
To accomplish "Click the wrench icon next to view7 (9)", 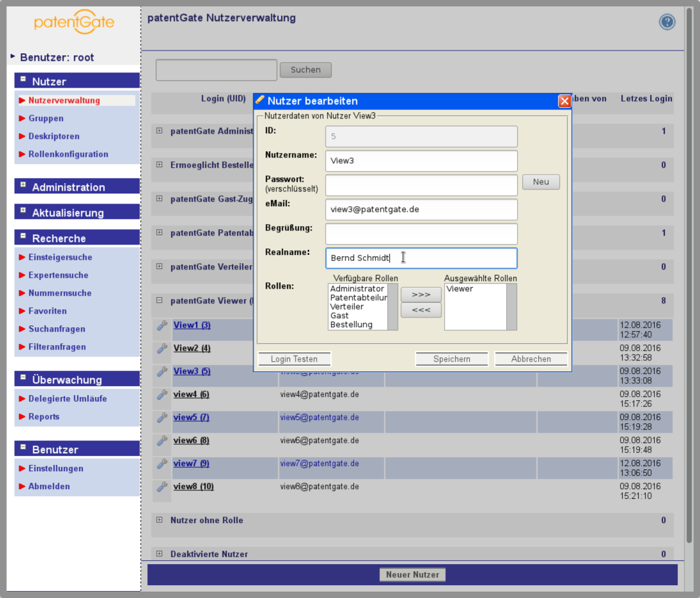I will (x=162, y=464).
